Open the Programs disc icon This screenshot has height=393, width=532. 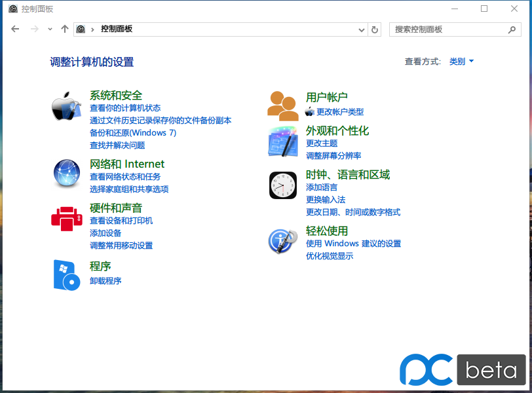point(66,275)
